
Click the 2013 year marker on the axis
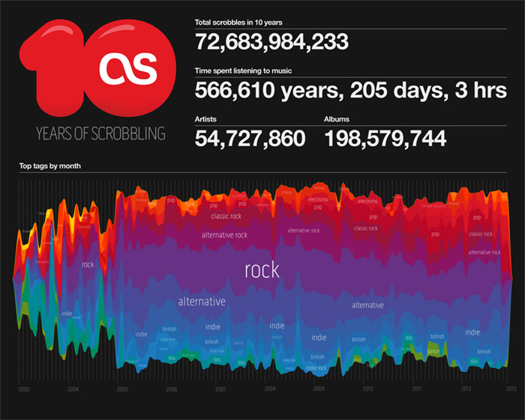point(511,388)
